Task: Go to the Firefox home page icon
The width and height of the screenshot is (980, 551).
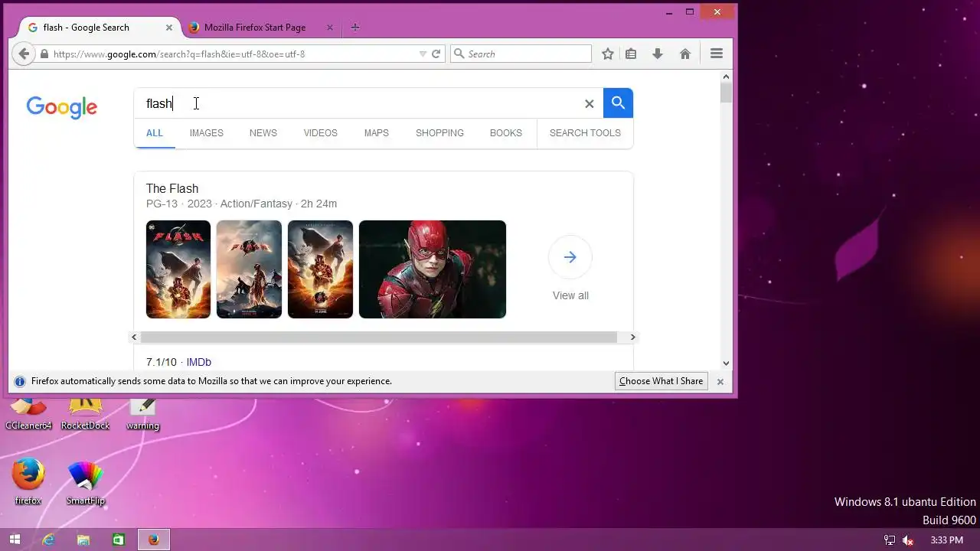Action: tap(685, 54)
